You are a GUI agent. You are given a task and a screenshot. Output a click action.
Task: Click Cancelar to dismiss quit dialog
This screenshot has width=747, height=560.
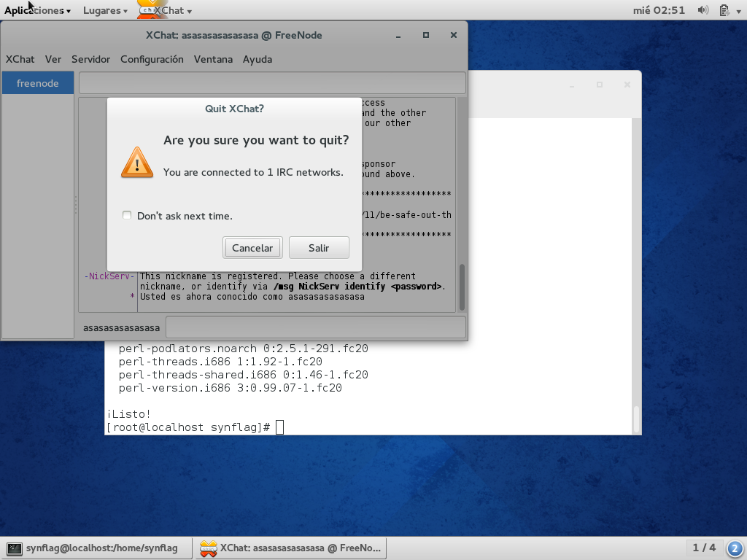252,248
